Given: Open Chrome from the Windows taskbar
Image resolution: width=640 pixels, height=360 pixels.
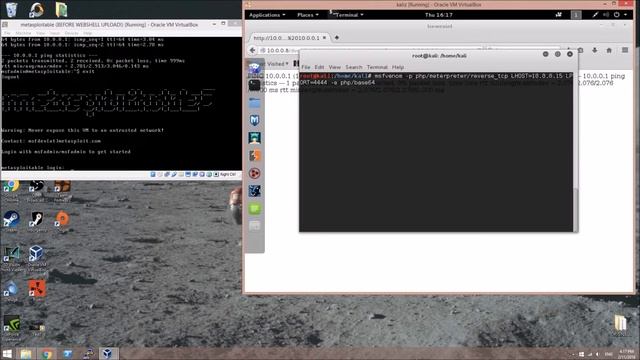Looking at the screenshot, I should [x=47, y=353].
